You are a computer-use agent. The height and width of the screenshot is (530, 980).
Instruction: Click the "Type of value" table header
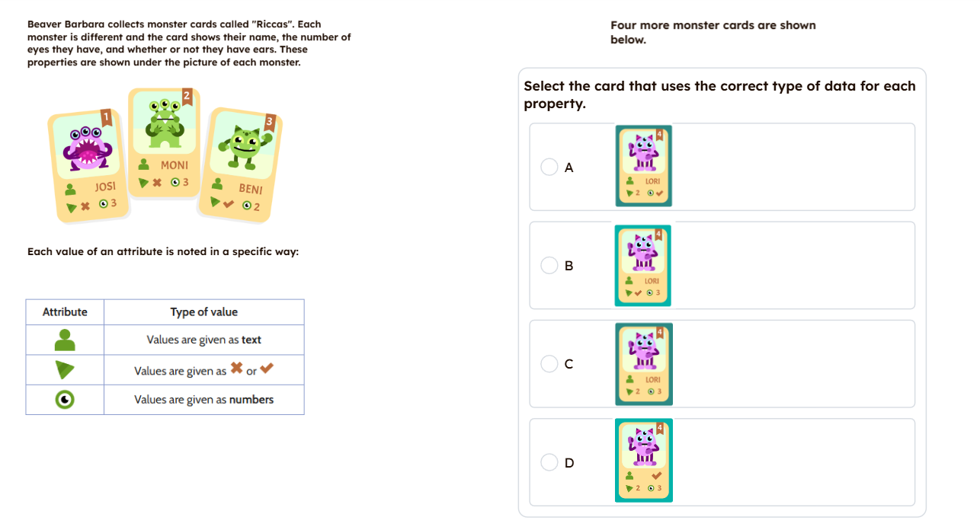pyautogui.click(x=203, y=312)
